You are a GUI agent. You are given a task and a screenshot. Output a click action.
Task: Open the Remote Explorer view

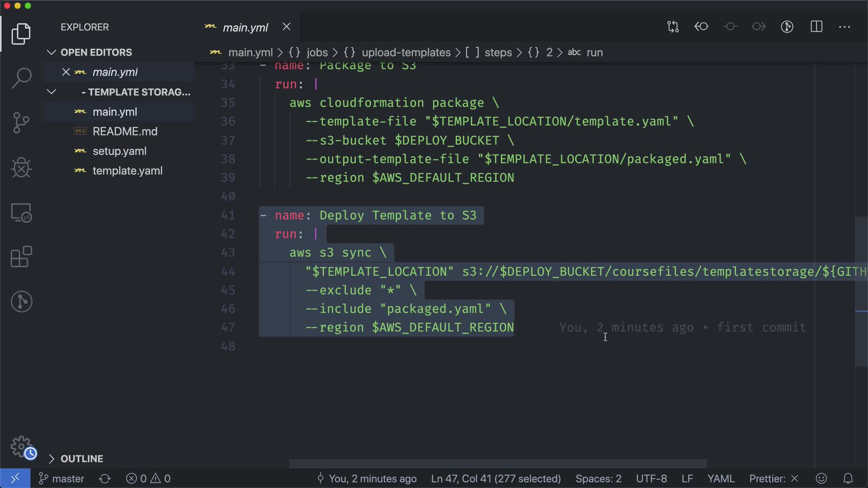coord(21,212)
